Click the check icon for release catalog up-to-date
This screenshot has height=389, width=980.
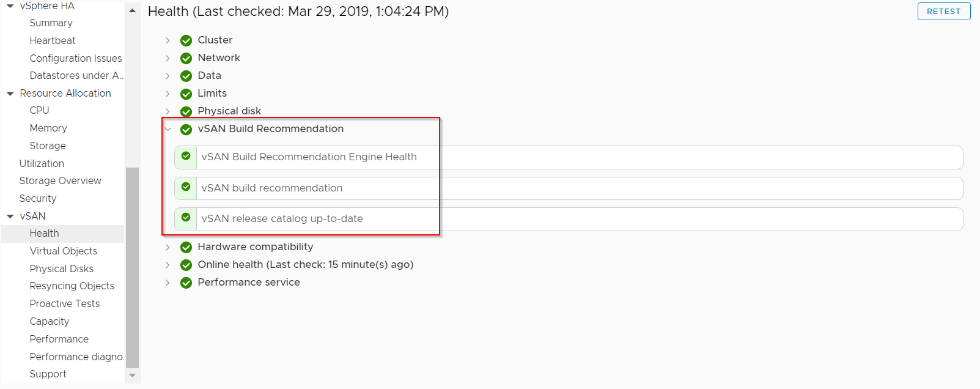click(186, 217)
